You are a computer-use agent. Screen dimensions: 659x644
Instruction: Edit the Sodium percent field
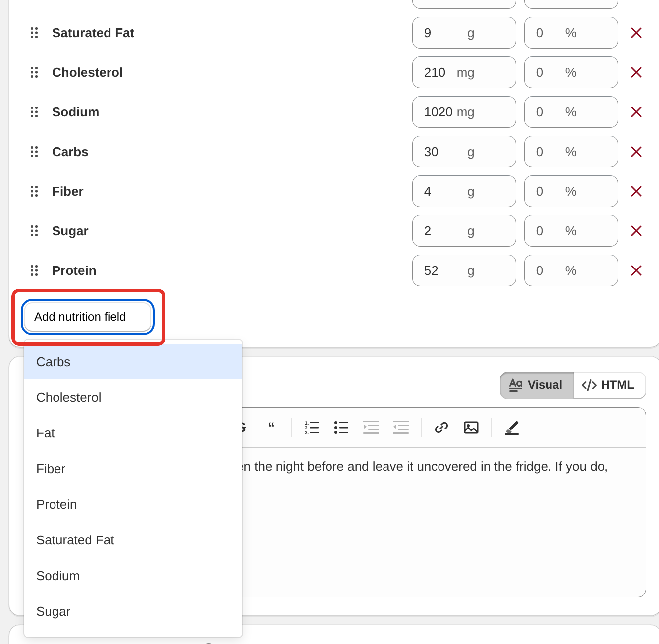(x=571, y=112)
